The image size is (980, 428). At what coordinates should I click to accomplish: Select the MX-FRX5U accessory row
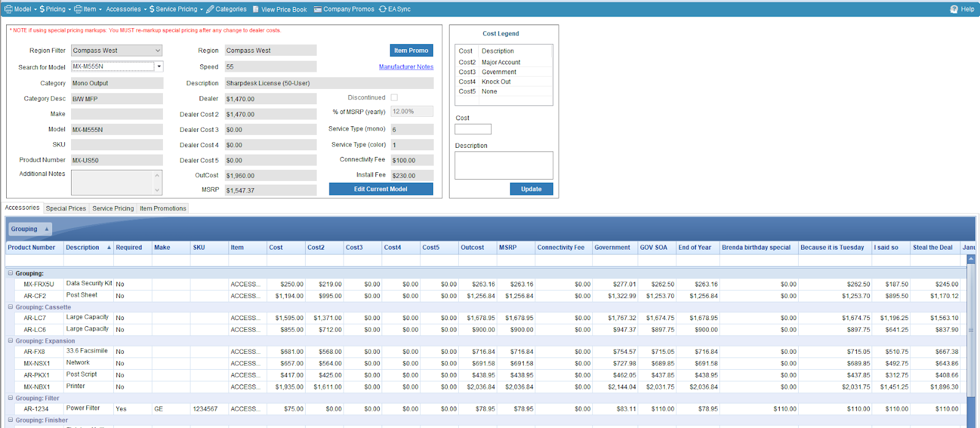(490, 284)
